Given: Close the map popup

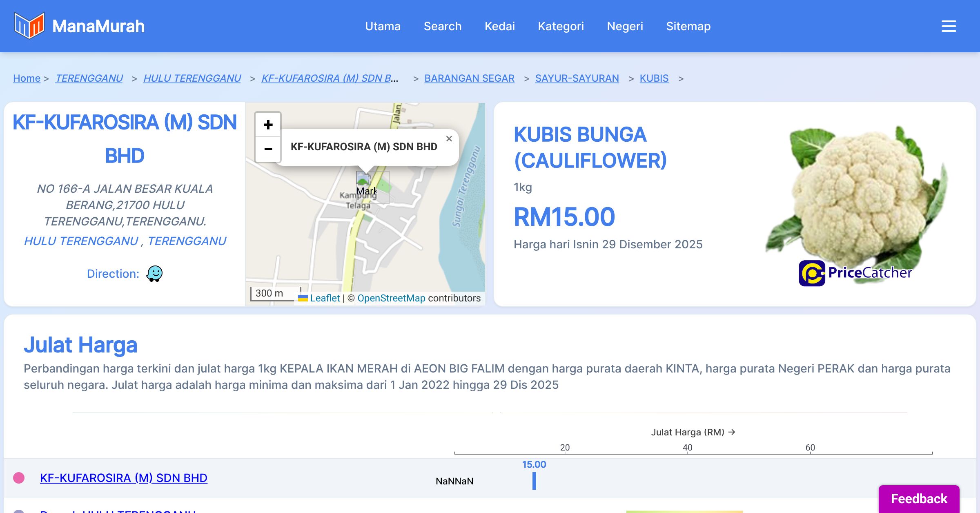Looking at the screenshot, I should [449, 139].
